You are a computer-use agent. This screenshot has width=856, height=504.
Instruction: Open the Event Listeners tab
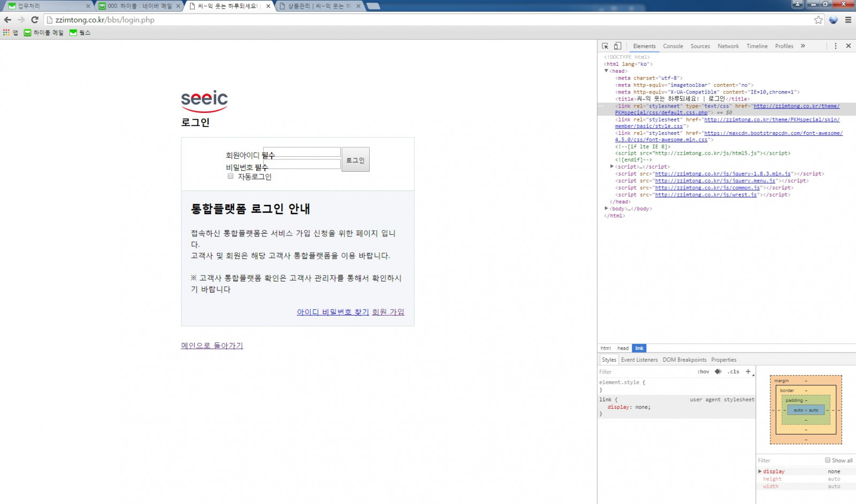639,360
